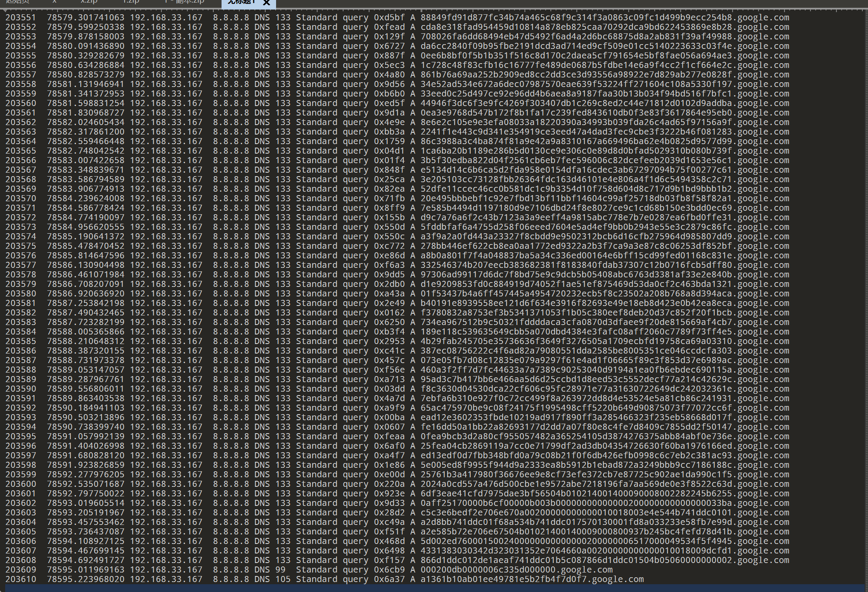Open the x.zip tab
The image size is (868, 592).
[x=89, y=2]
